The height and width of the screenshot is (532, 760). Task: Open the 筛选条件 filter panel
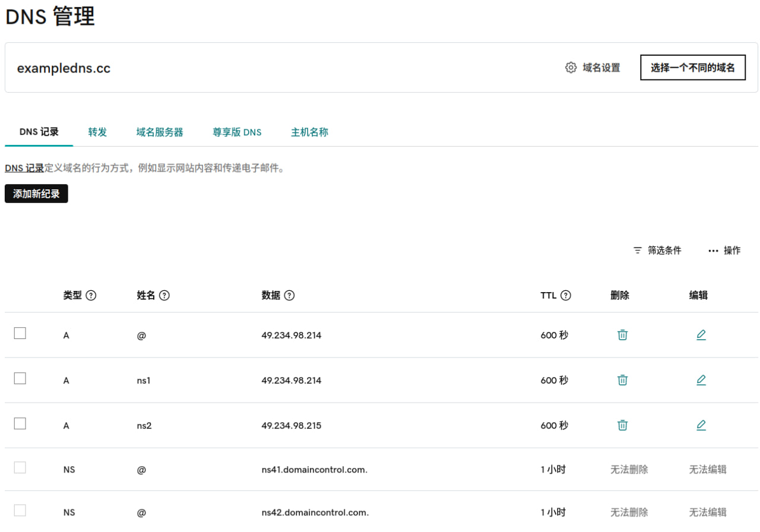[x=657, y=250]
